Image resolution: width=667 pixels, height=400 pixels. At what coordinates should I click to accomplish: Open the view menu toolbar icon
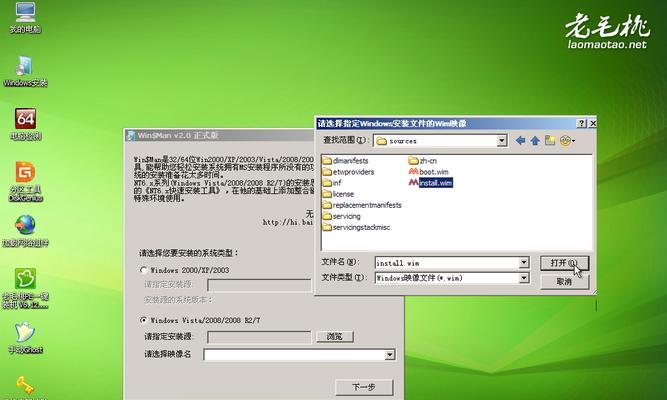(x=567, y=140)
